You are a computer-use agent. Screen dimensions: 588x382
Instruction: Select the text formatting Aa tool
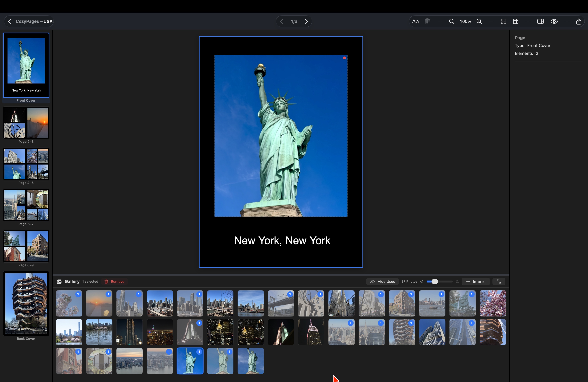coord(415,21)
